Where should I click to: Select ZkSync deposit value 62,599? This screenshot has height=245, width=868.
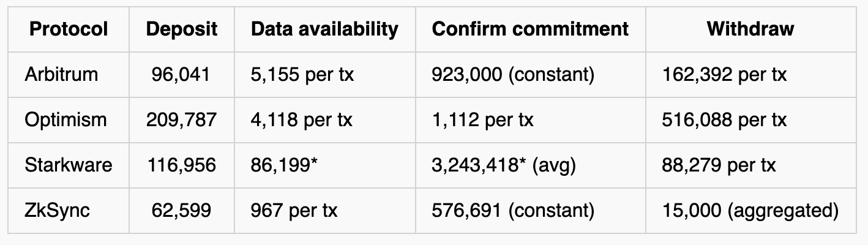(182, 210)
